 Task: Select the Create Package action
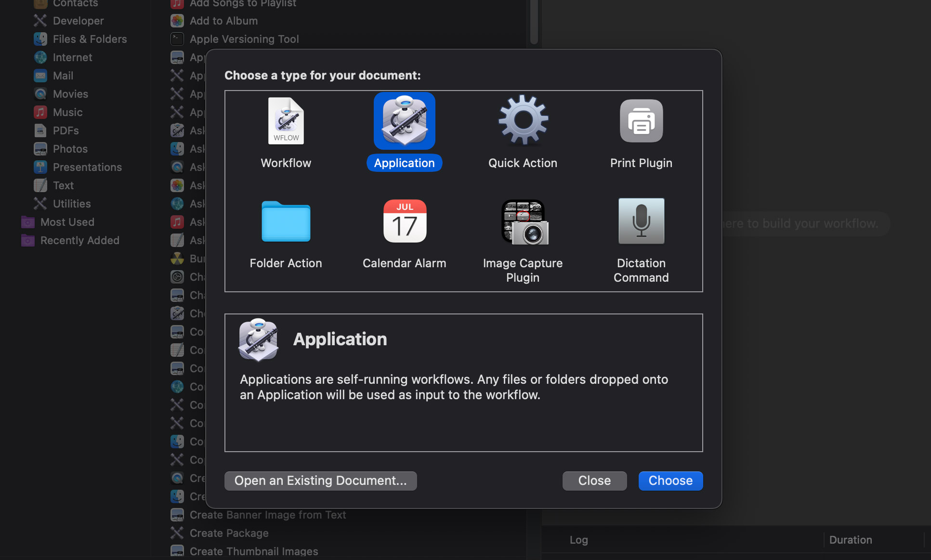tap(220, 533)
